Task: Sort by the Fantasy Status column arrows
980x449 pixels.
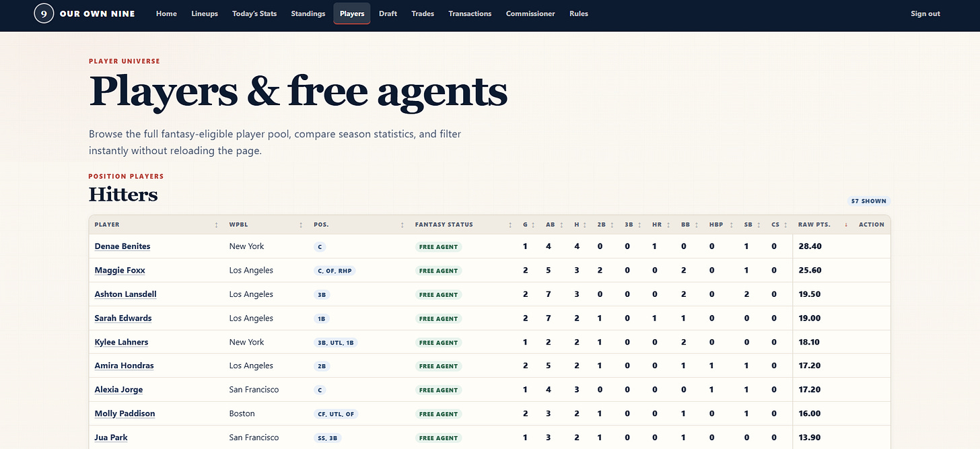Action: 510,225
